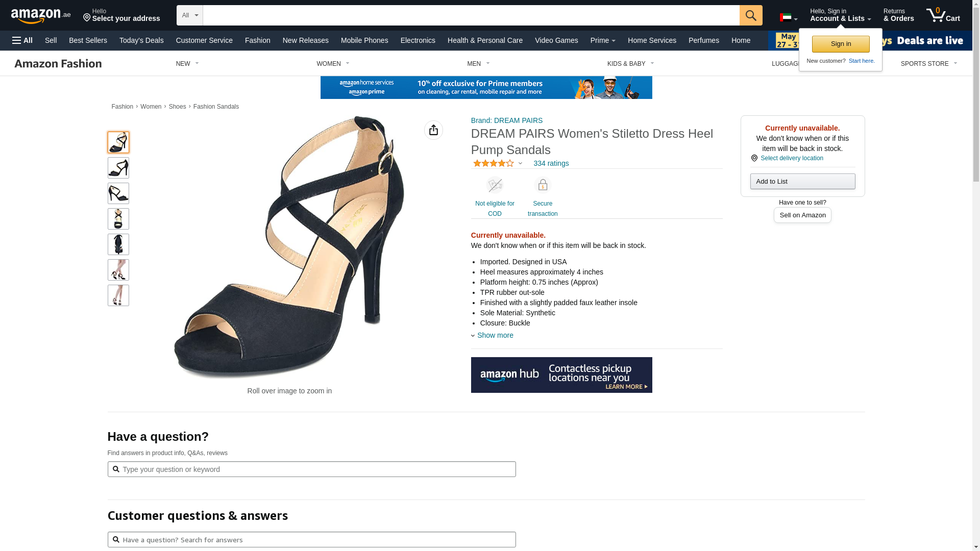Image resolution: width=980 pixels, height=551 pixels.
Task: Click the Secure transaction lock icon
Action: pyautogui.click(x=542, y=185)
